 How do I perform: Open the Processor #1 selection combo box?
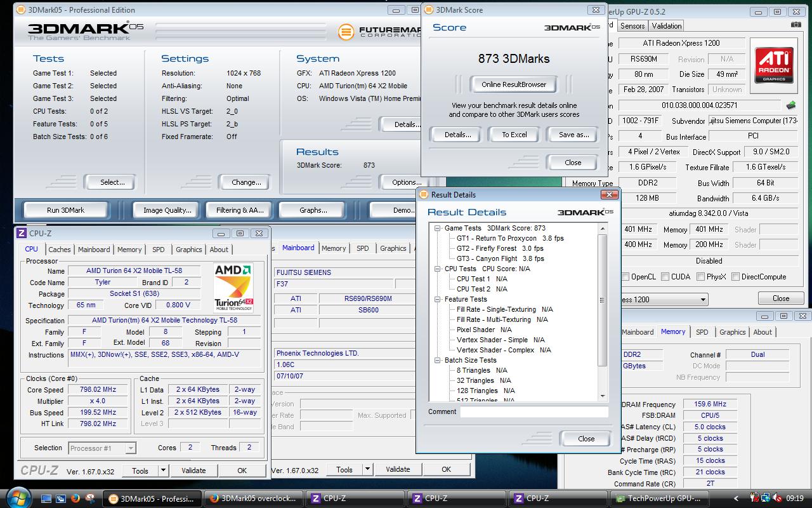[101, 448]
